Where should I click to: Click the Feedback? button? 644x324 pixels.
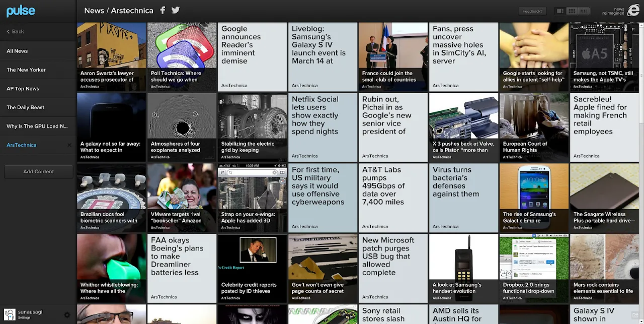pyautogui.click(x=532, y=11)
